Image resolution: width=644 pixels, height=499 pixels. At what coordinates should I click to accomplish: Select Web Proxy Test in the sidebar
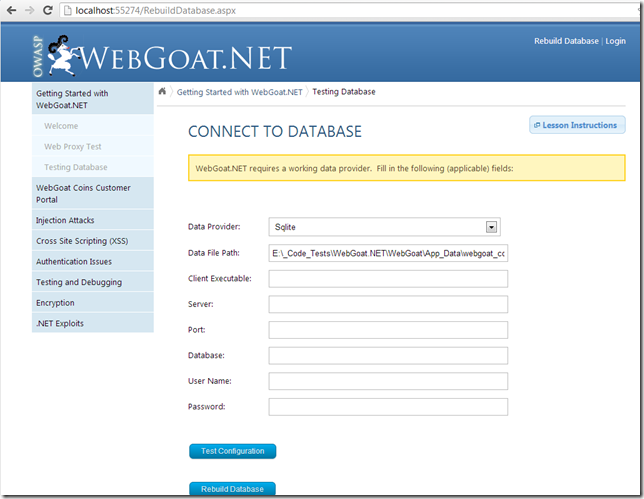(x=93, y=146)
